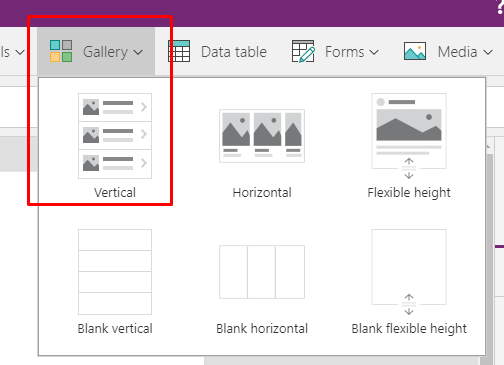The width and height of the screenshot is (504, 365).
Task: Click the Gallery colored squares icon
Action: pyautogui.click(x=61, y=51)
